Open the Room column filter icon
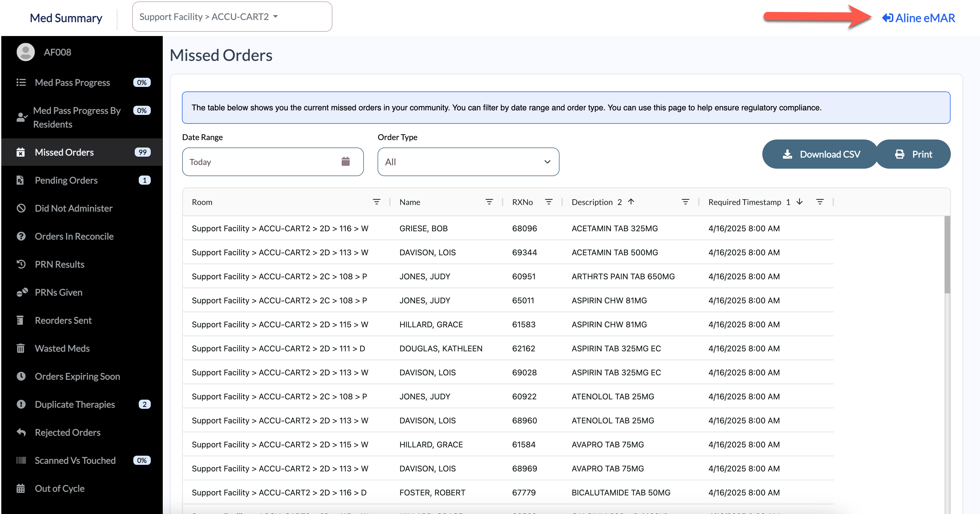Image resolution: width=980 pixels, height=514 pixels. [x=376, y=202]
